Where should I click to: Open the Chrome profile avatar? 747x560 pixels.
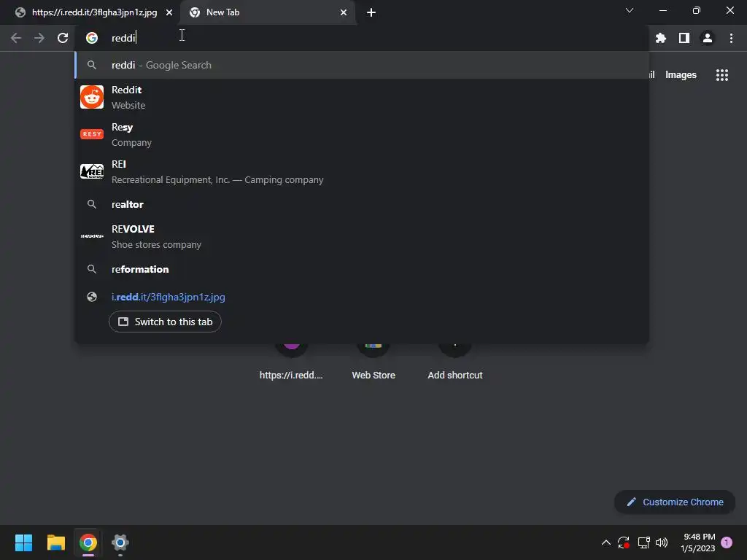[708, 38]
